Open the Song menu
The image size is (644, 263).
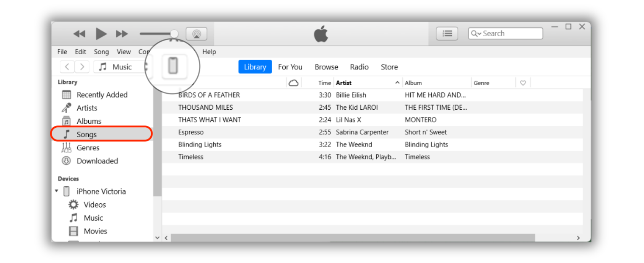pos(101,52)
